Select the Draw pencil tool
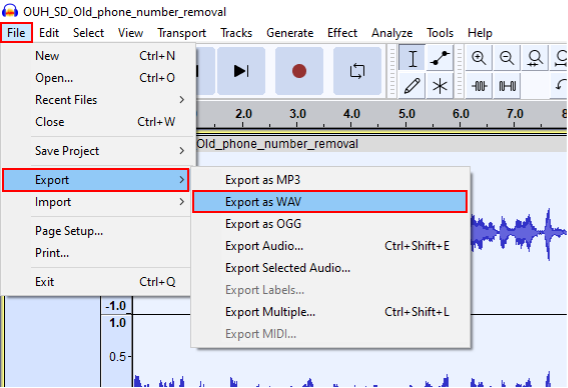 (x=412, y=85)
